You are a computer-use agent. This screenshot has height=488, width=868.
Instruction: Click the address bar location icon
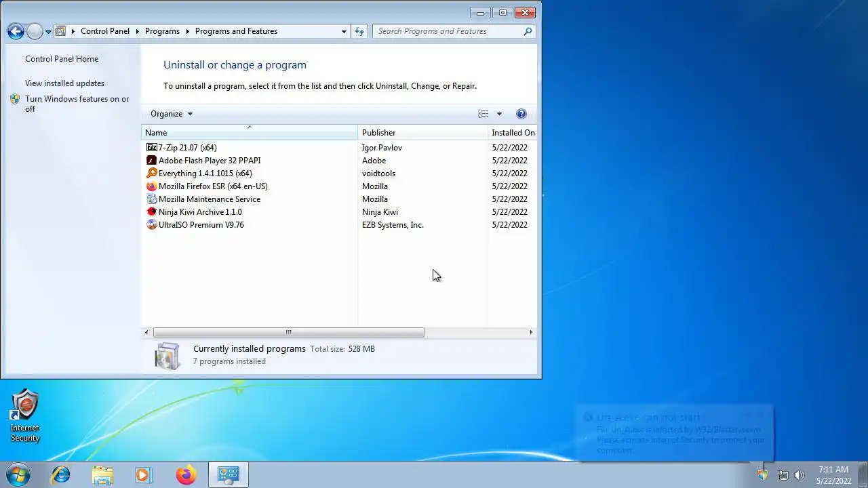pos(60,31)
